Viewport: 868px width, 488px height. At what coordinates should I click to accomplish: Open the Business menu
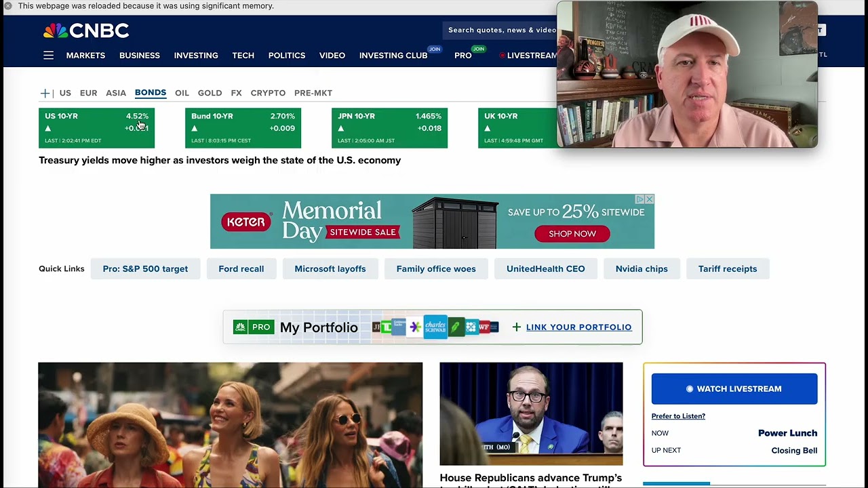pyautogui.click(x=140, y=56)
